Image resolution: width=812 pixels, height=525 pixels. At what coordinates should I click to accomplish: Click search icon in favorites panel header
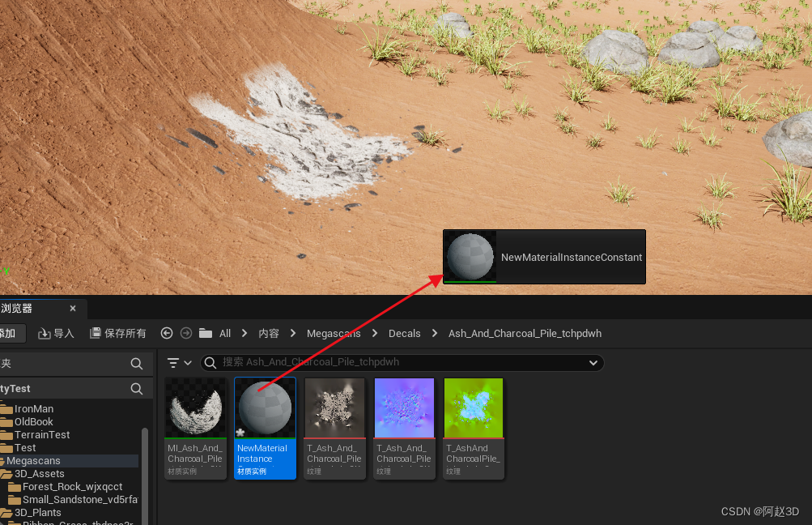pos(137,364)
